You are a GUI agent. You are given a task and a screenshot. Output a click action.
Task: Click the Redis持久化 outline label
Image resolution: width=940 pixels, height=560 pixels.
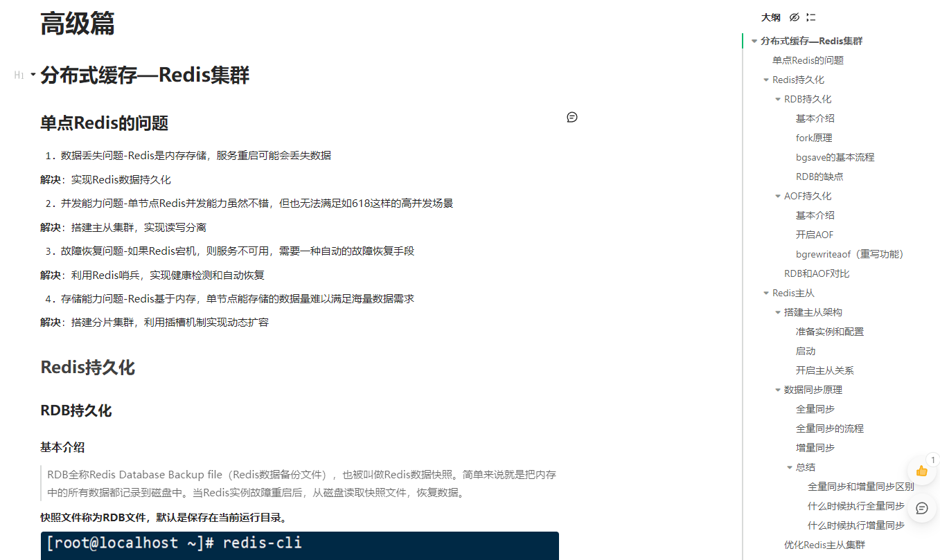[798, 80]
